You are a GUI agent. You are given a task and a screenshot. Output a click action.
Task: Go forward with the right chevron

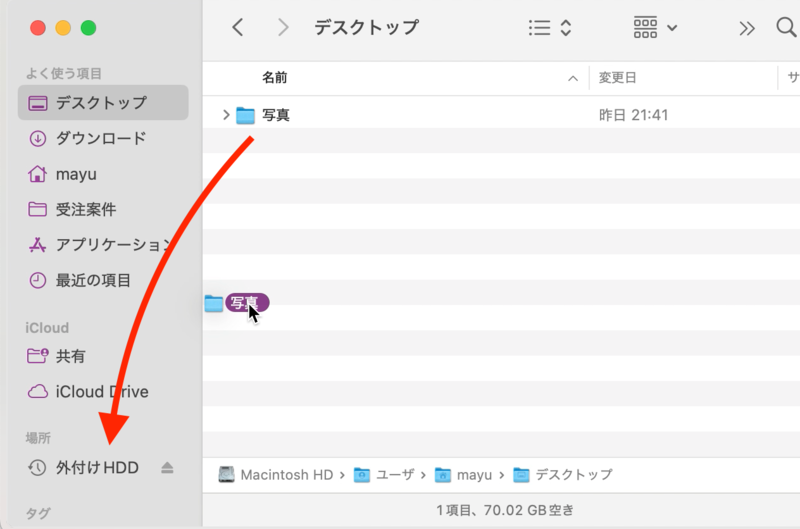(x=283, y=28)
